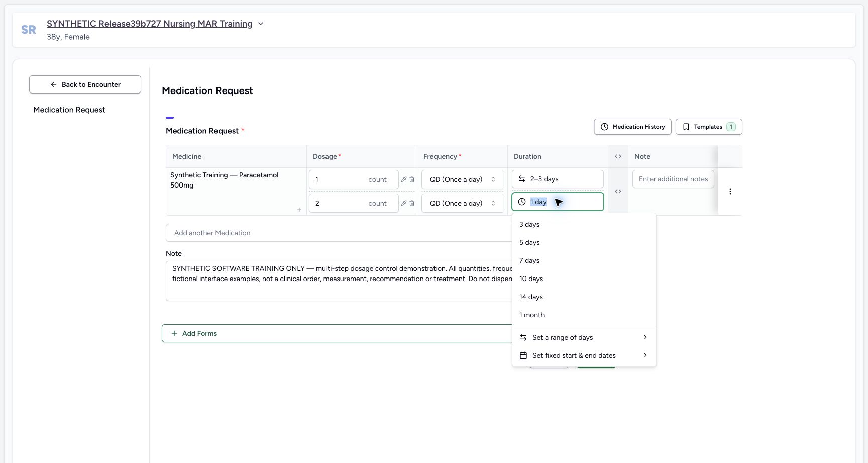
Task: Select 5 days duration option
Action: (584, 242)
